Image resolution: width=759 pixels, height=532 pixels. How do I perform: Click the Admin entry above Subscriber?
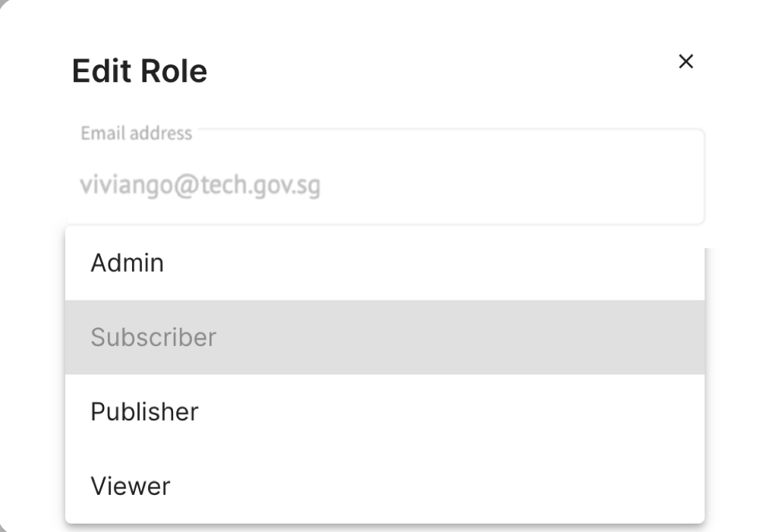pyautogui.click(x=384, y=263)
